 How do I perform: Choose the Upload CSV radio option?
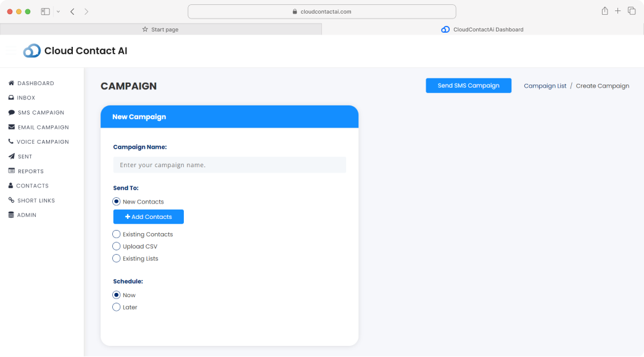click(117, 247)
